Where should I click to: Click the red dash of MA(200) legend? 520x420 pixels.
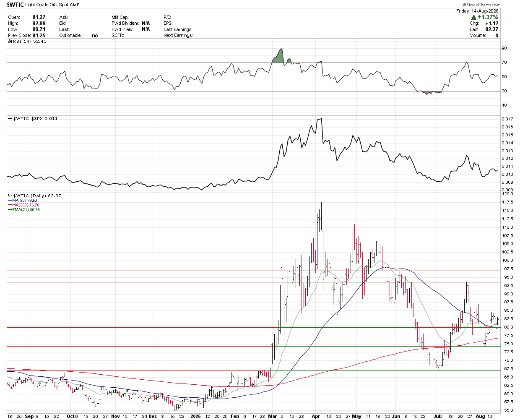pos(9,205)
